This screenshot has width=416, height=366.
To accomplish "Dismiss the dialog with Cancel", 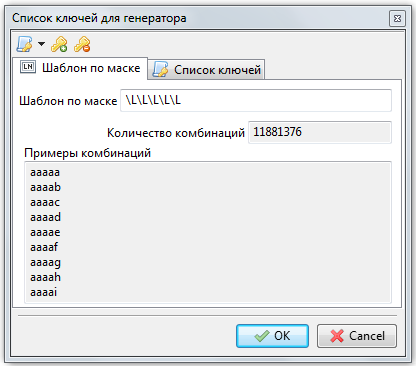I will [357, 336].
